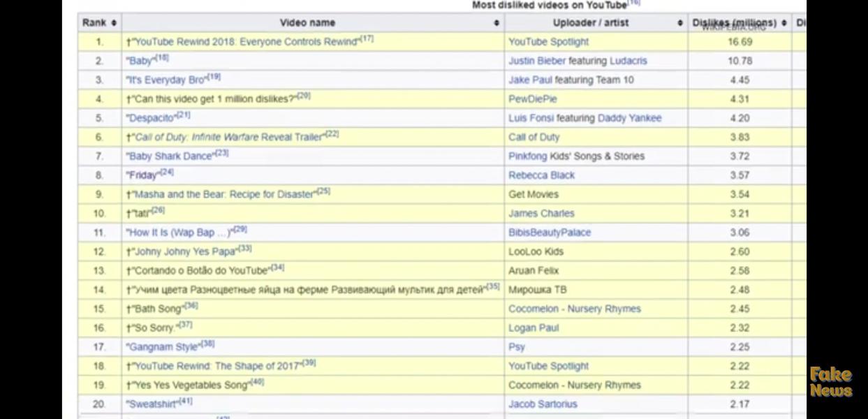Select the 2.17 dislikes value
Image resolution: width=868 pixels, height=419 pixels.
click(x=740, y=404)
